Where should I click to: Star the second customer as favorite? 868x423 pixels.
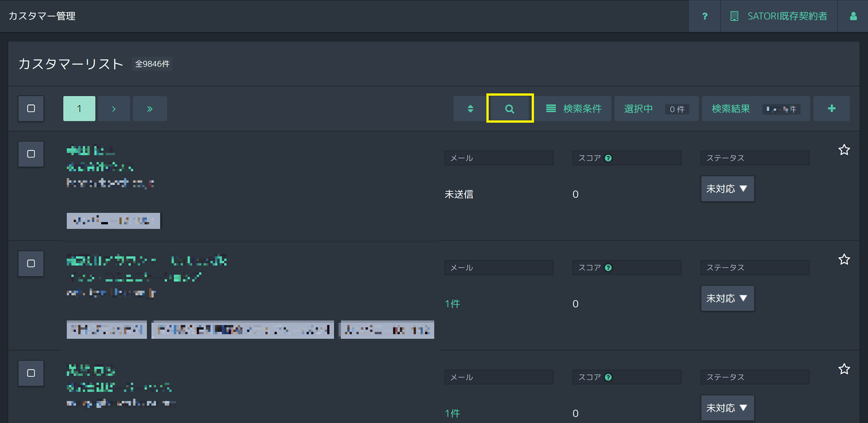[844, 260]
